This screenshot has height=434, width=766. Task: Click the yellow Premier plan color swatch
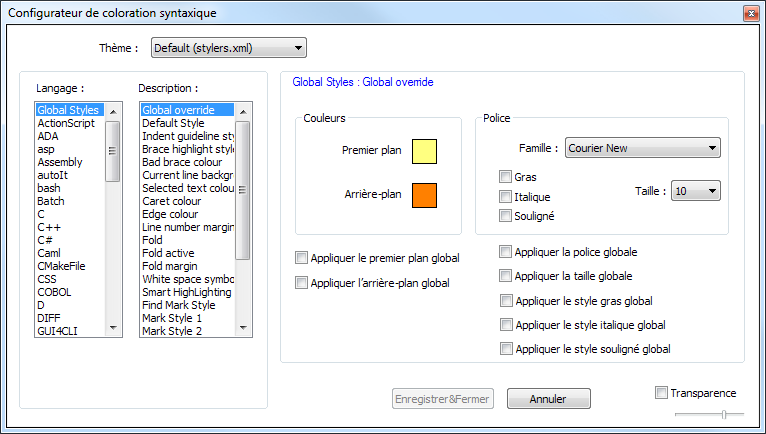pyautogui.click(x=425, y=152)
